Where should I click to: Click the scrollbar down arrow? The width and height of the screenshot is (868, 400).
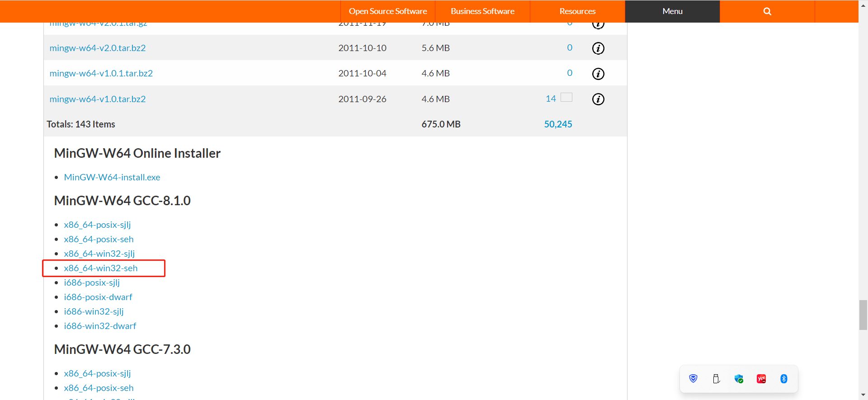863,395
